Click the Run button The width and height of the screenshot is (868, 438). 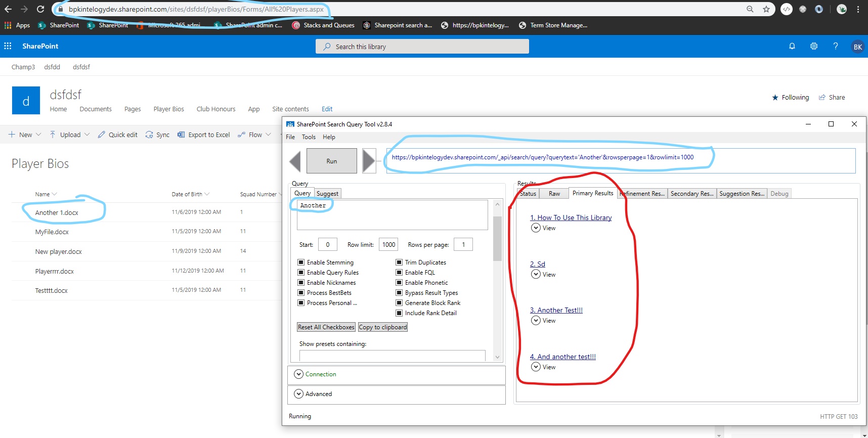point(332,161)
